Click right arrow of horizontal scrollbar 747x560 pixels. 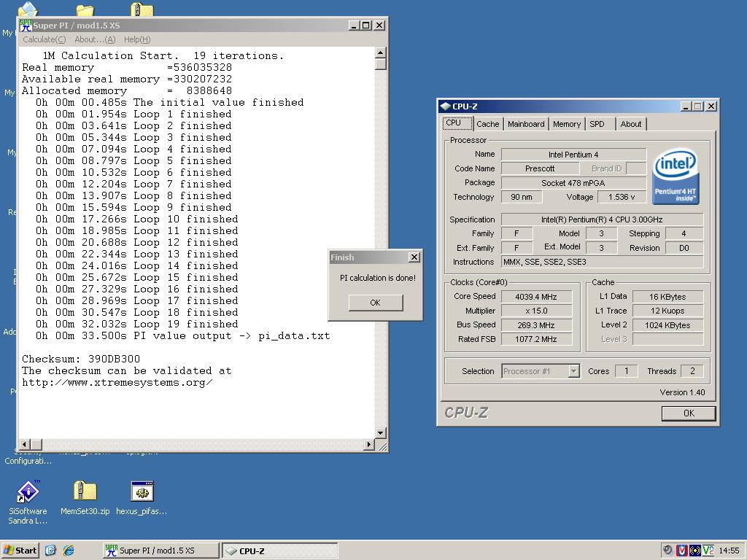point(369,444)
